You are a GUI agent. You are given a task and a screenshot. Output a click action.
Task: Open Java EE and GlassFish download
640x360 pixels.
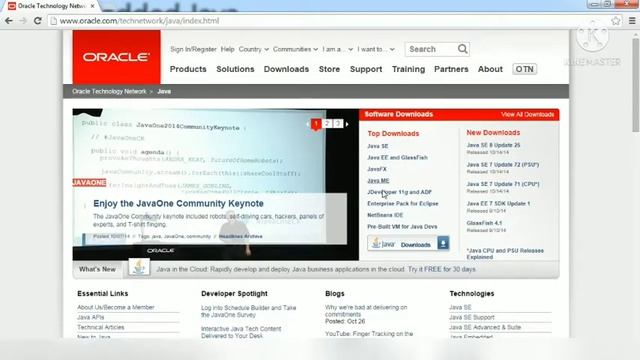tap(398, 158)
